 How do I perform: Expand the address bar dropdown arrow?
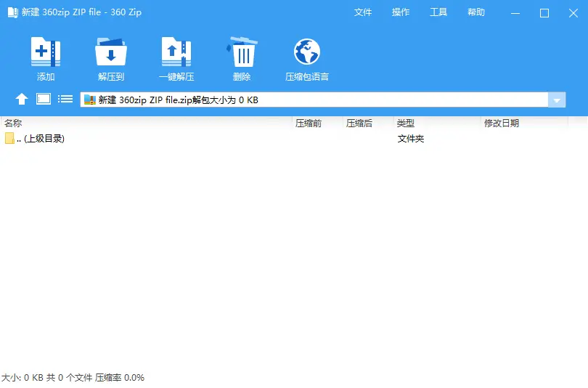pyautogui.click(x=557, y=100)
